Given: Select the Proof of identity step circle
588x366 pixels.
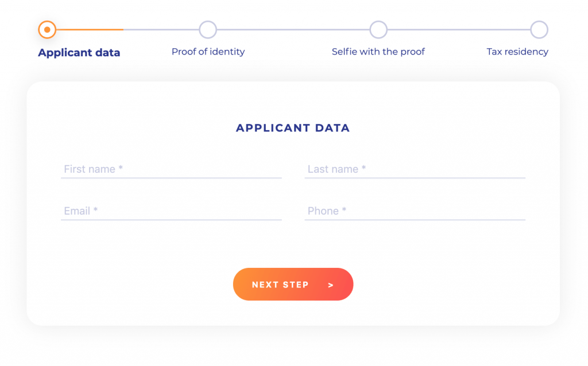Looking at the screenshot, I should click(208, 29).
